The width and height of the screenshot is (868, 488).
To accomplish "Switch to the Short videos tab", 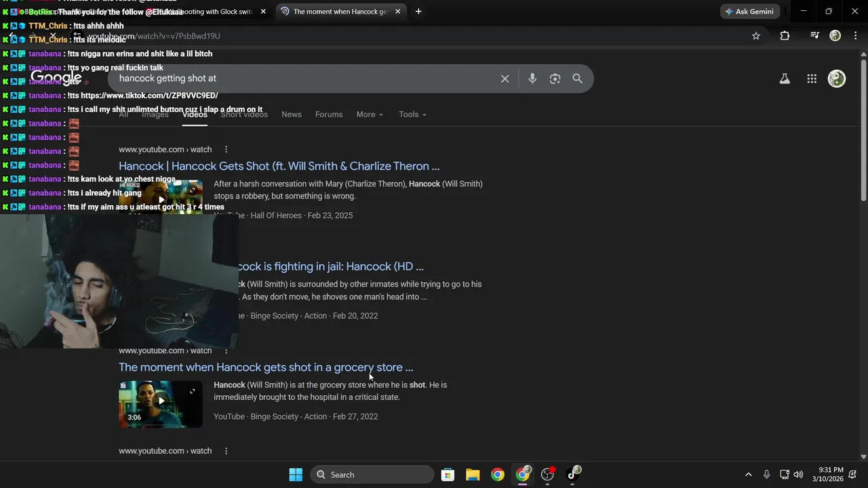I will tap(244, 115).
